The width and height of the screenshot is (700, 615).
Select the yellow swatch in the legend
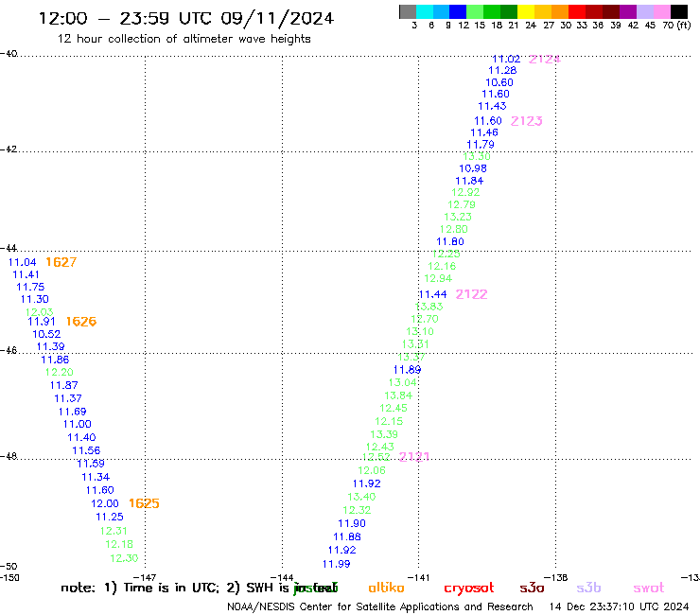526,11
